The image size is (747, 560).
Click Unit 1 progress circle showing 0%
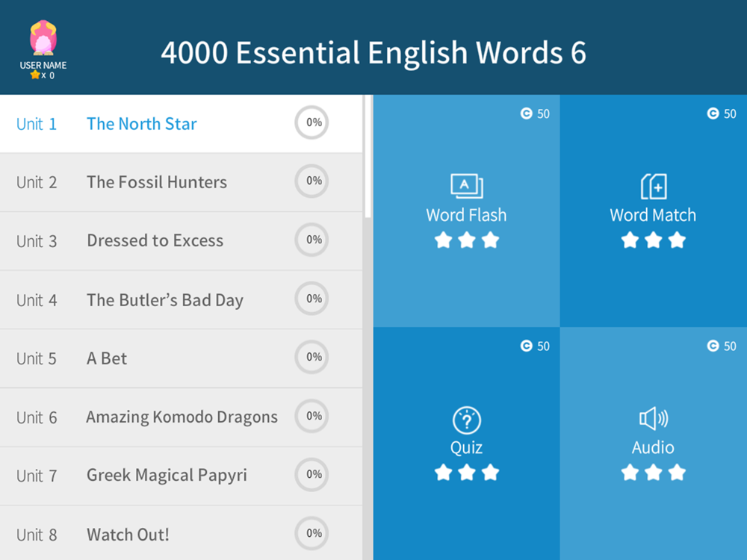311,122
